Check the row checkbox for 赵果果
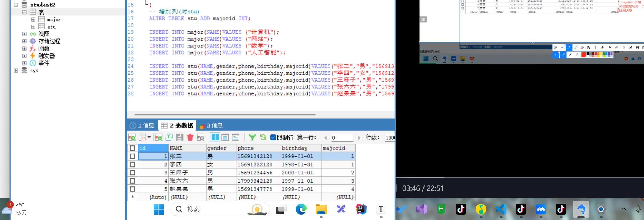This screenshot has width=644, height=220. [x=132, y=189]
